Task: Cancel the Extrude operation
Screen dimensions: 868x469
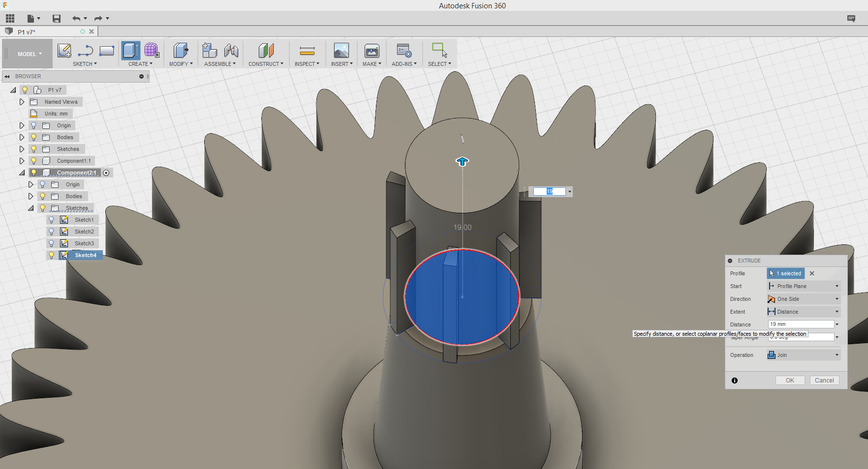Action: pos(824,381)
